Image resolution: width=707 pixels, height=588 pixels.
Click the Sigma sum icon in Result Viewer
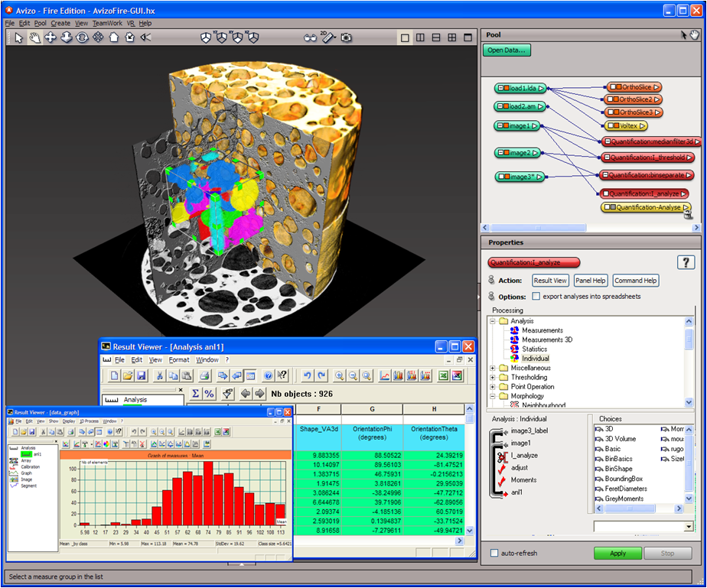195,394
